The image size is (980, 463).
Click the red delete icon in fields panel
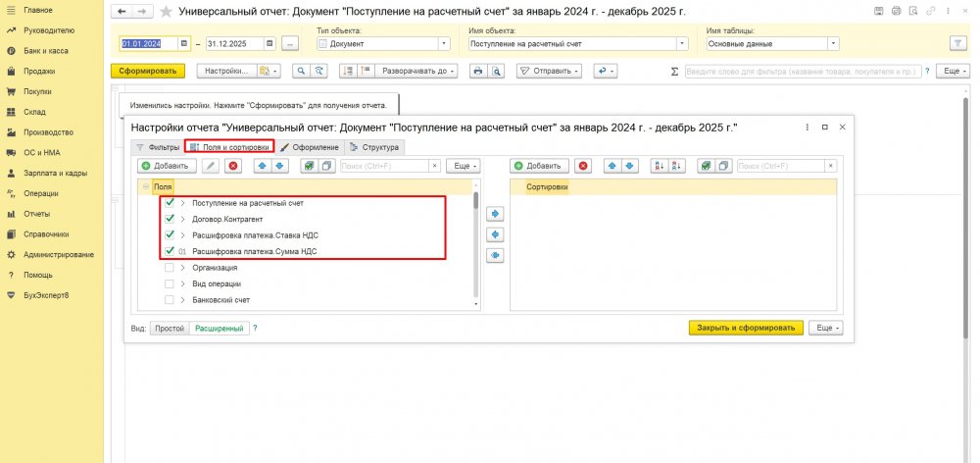(232, 166)
